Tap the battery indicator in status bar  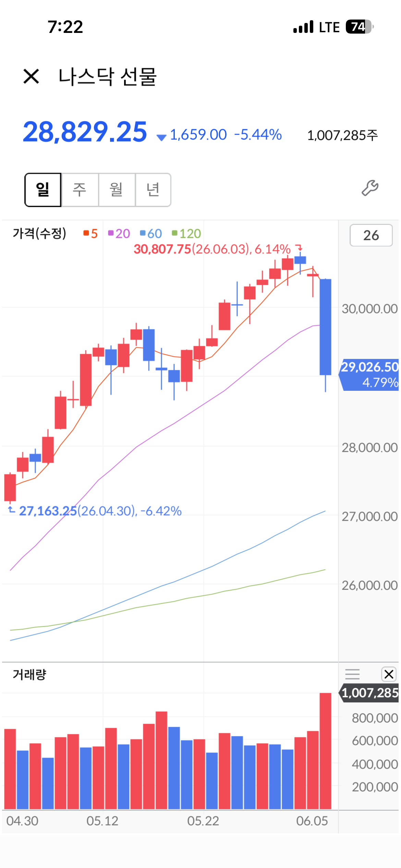tap(360, 27)
